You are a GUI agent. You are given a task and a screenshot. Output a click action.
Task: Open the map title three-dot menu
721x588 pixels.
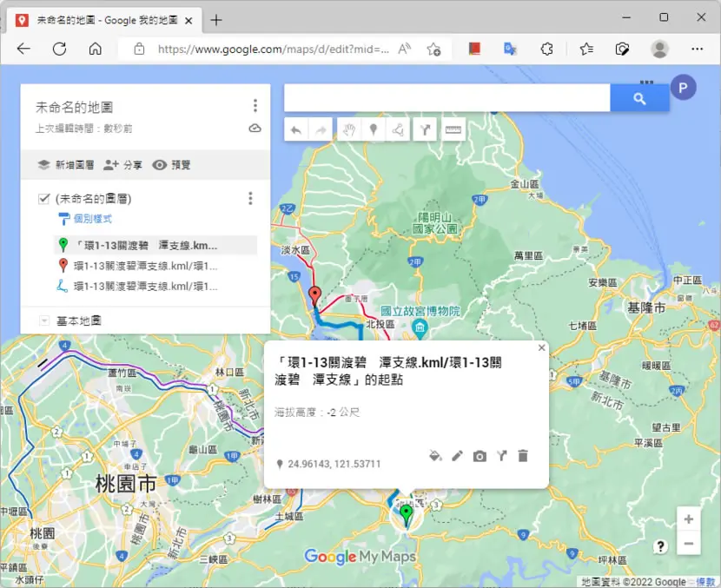(255, 106)
